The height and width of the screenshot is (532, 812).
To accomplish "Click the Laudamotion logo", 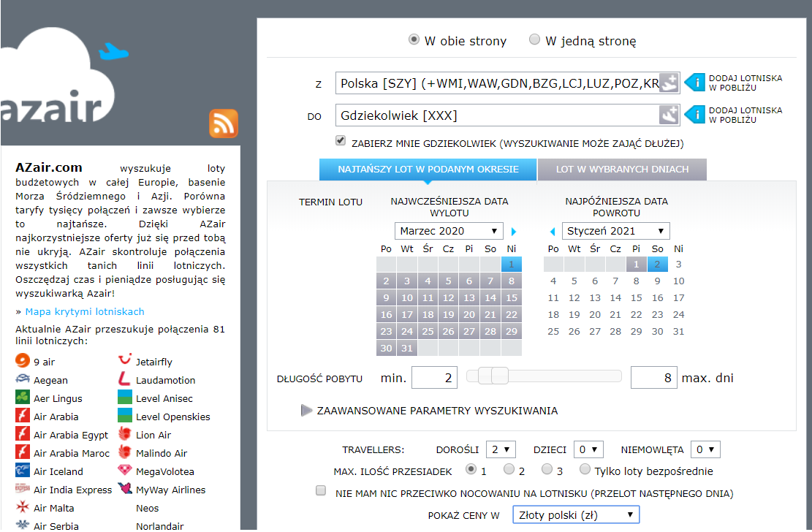I will pyautogui.click(x=125, y=379).
